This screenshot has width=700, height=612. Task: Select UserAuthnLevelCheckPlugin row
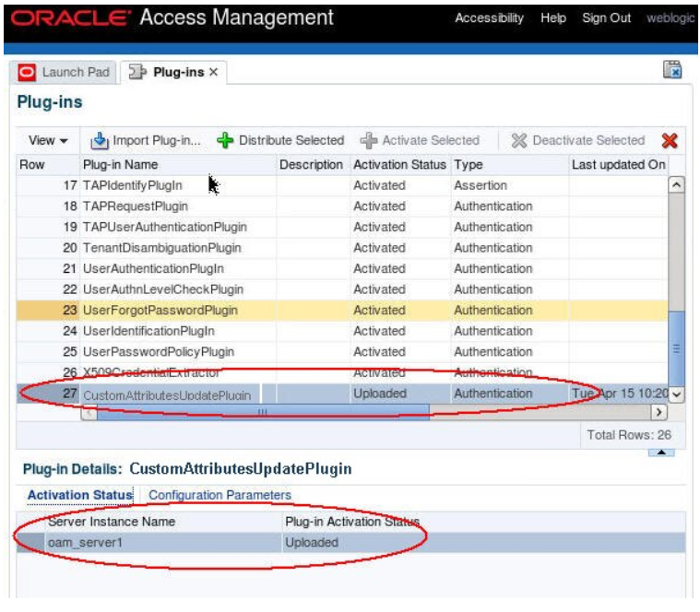click(342, 289)
